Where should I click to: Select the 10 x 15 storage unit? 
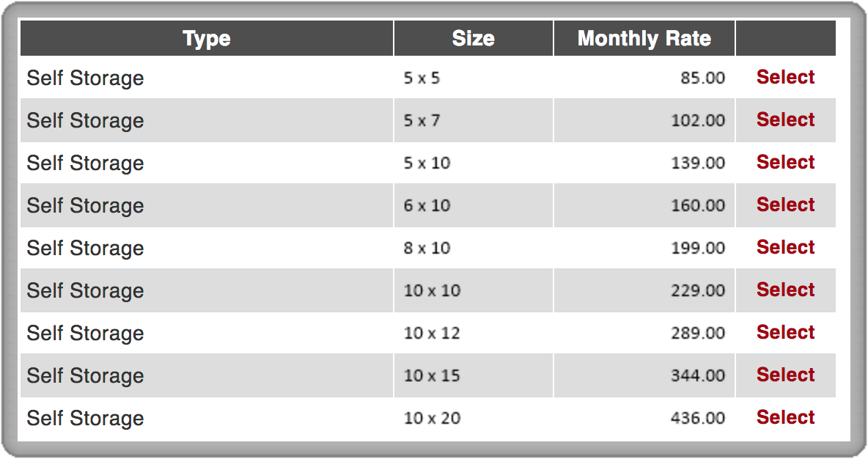pyautogui.click(x=785, y=375)
